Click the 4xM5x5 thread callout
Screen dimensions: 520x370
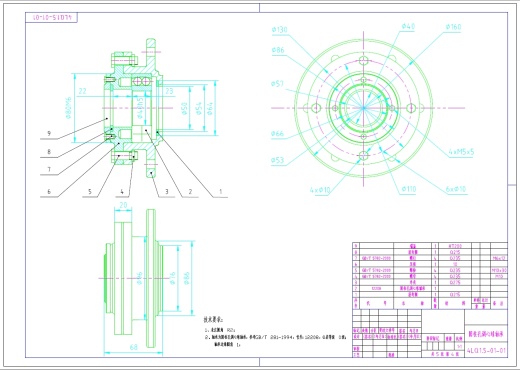[461, 152]
